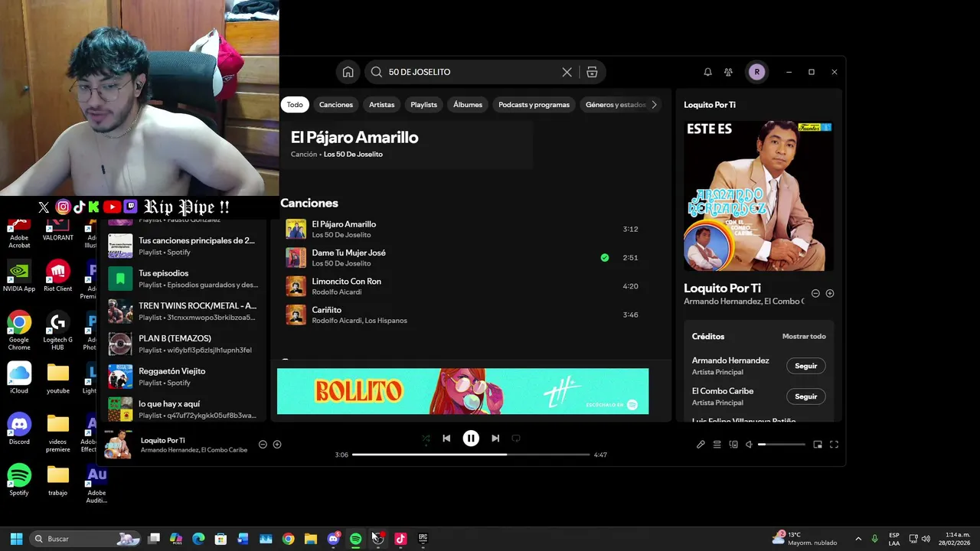Open Riot Client desktop shortcut
Viewport: 980px width, 551px height.
[x=58, y=277]
